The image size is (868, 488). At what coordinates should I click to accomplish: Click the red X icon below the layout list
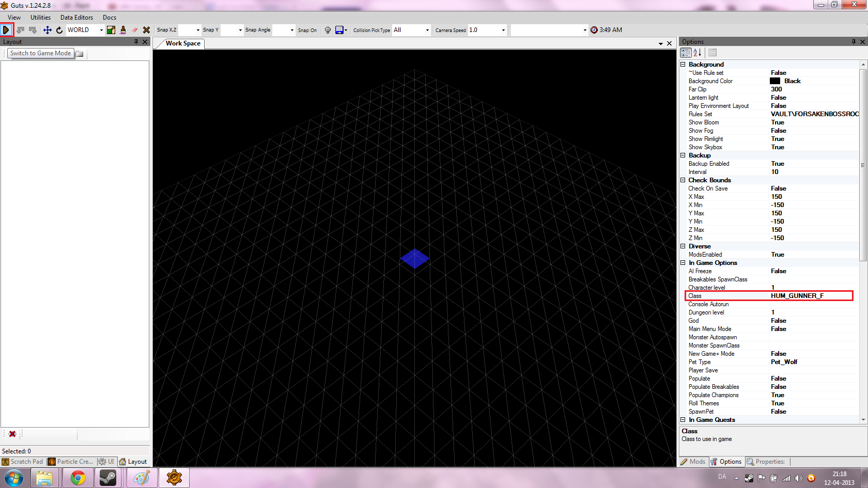tap(12, 434)
